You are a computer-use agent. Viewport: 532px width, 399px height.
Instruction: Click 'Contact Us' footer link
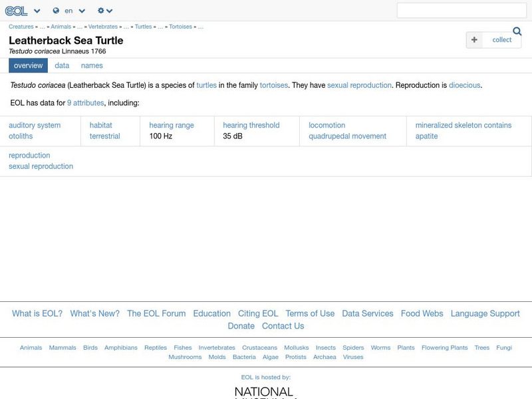tap(283, 326)
